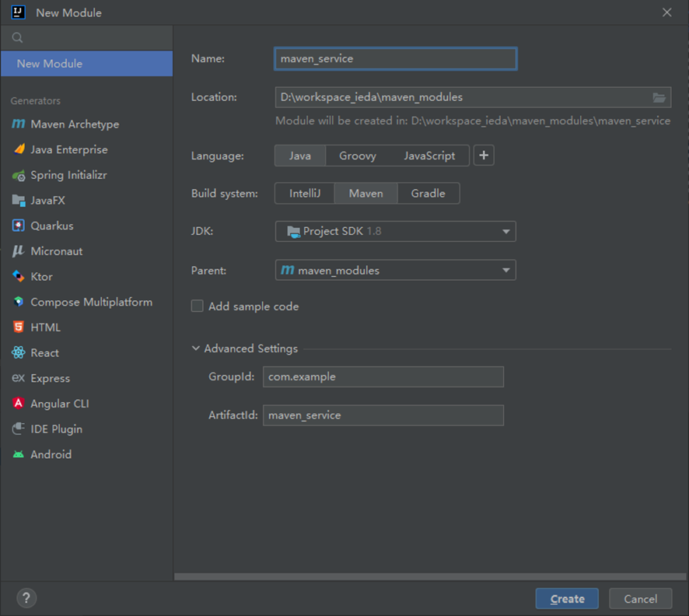Select the Spring Initializr generator
Image resolution: width=689 pixels, height=616 pixels.
pyautogui.click(x=68, y=175)
